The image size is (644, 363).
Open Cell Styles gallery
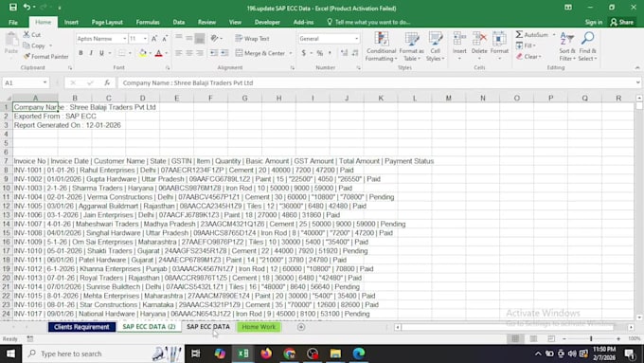click(436, 46)
